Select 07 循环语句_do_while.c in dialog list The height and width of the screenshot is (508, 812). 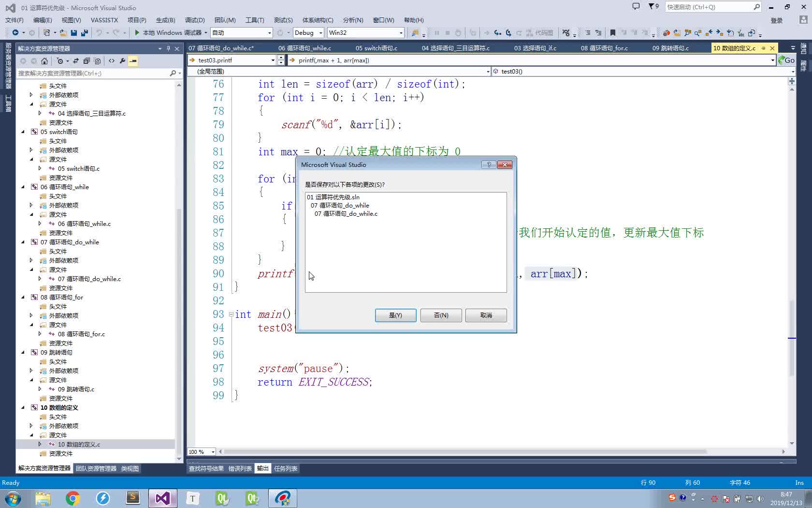point(346,213)
